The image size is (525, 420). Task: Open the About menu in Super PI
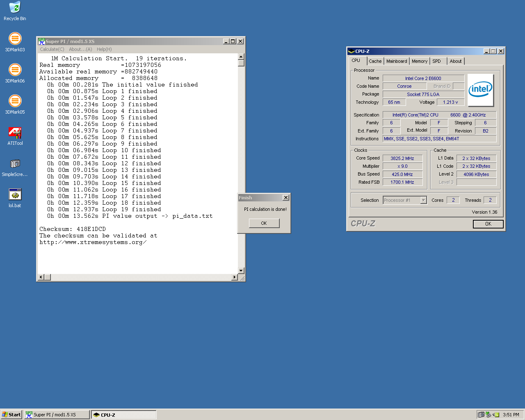(80, 49)
